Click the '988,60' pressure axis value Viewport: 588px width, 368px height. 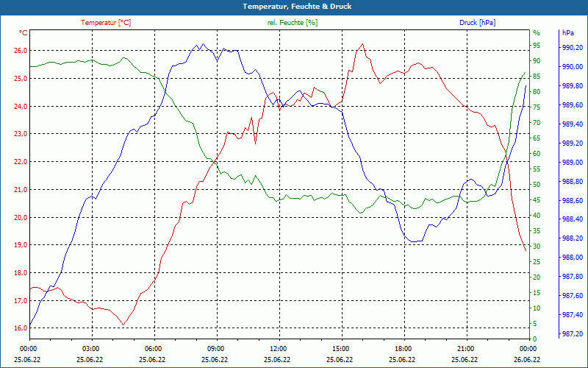573,201
